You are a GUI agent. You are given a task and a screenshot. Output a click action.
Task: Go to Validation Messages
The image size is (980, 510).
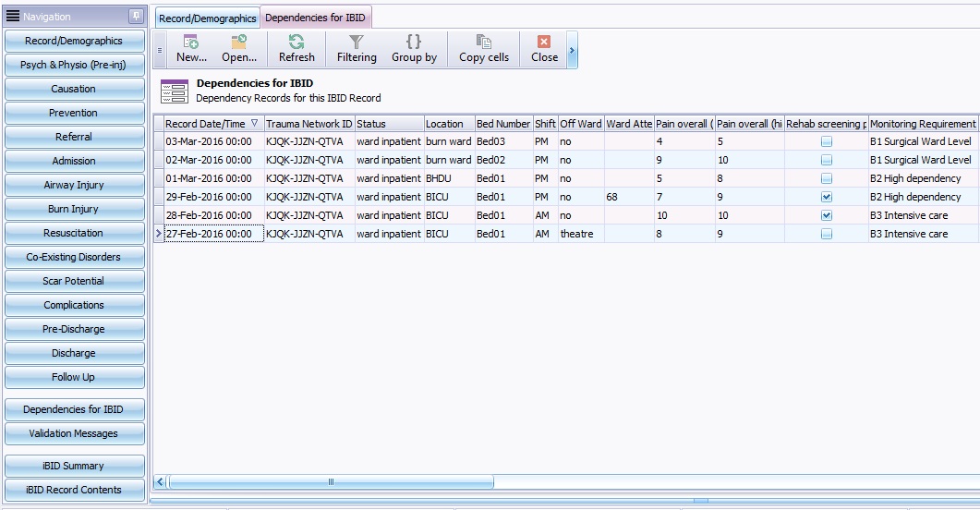(74, 433)
